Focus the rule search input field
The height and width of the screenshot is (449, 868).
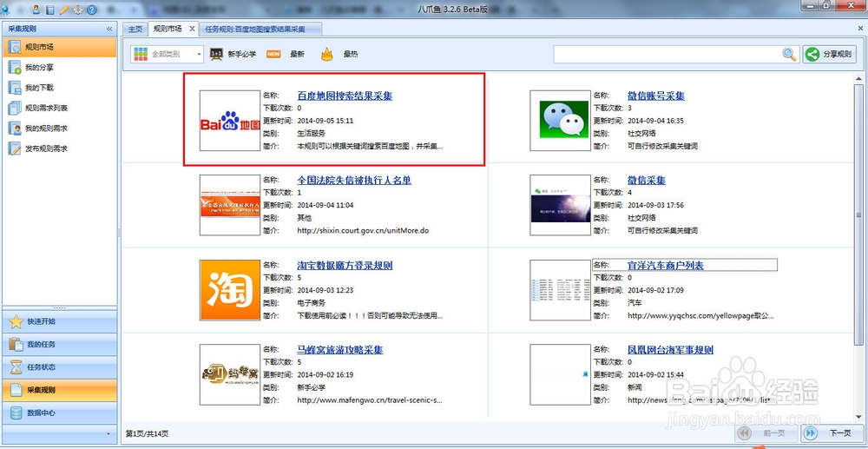[x=667, y=54]
